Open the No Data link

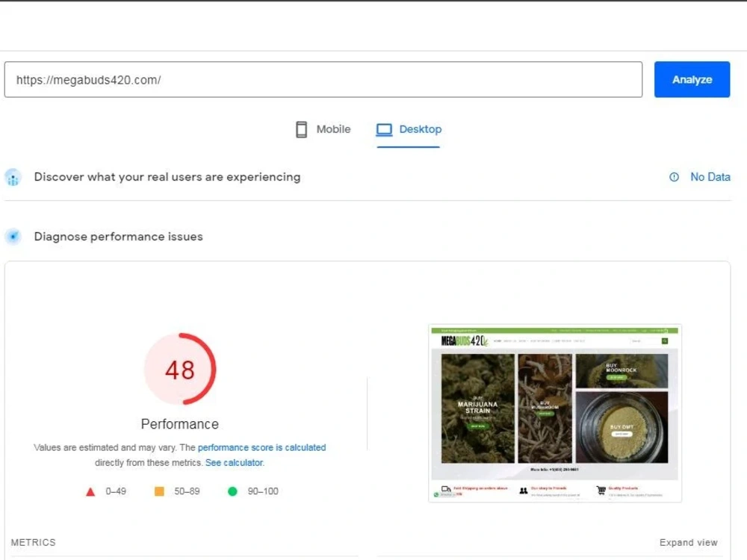pos(710,177)
